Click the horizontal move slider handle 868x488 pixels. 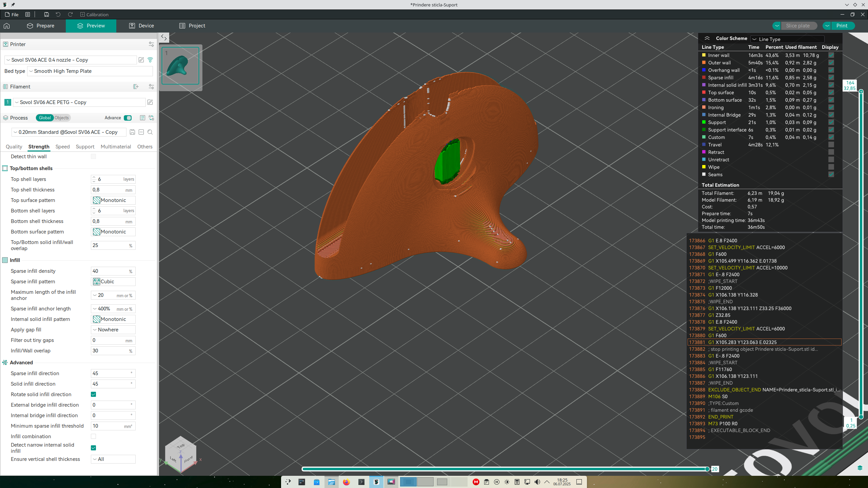(x=707, y=469)
